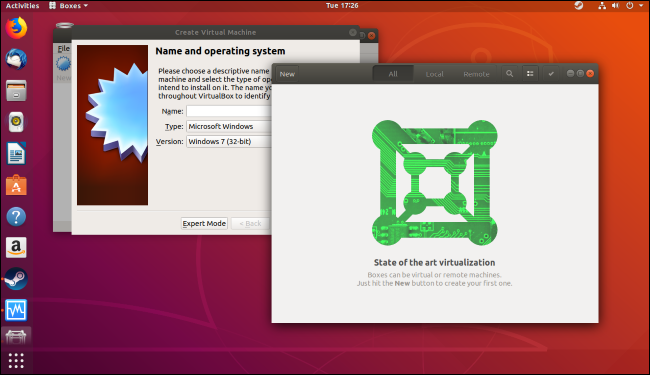Launch Rhythmbox speaker icon in dock
The height and width of the screenshot is (375, 650).
coord(16,122)
